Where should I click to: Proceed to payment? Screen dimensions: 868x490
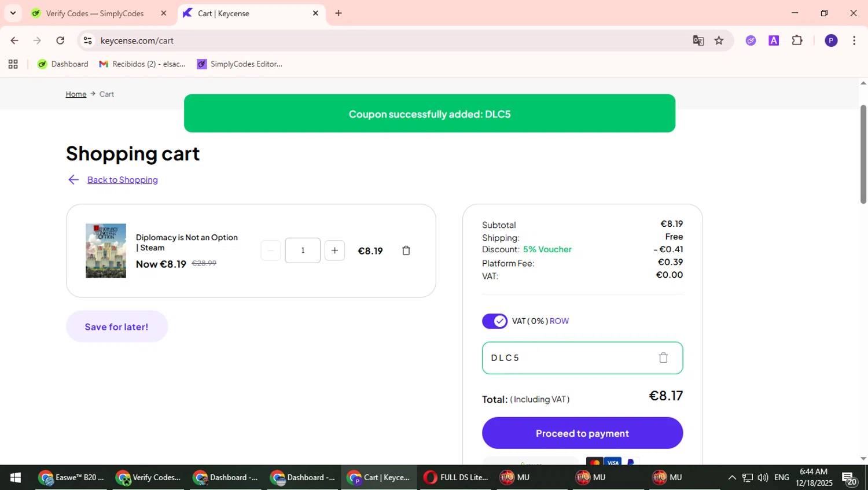[x=582, y=433]
